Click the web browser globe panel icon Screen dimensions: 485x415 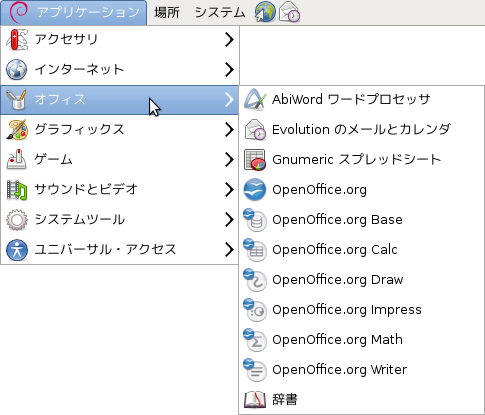click(x=265, y=12)
